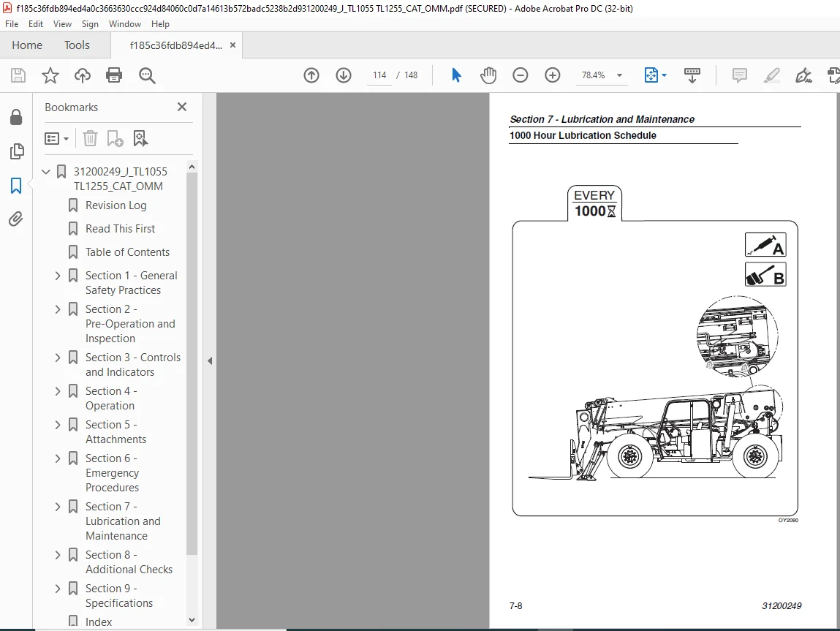This screenshot has width=840, height=631.
Task: Click the page number field showing 114
Action: coord(379,75)
